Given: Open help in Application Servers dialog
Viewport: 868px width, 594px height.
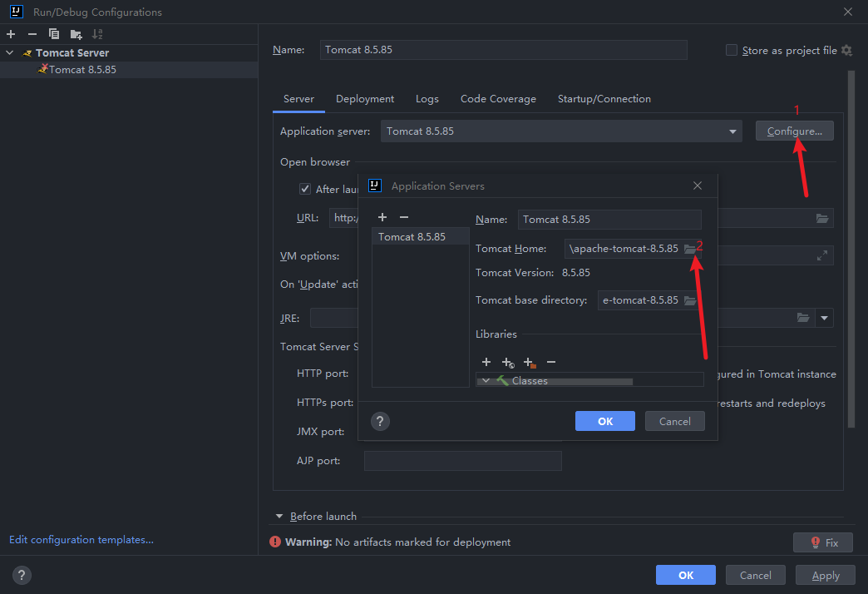Looking at the screenshot, I should click(x=380, y=421).
